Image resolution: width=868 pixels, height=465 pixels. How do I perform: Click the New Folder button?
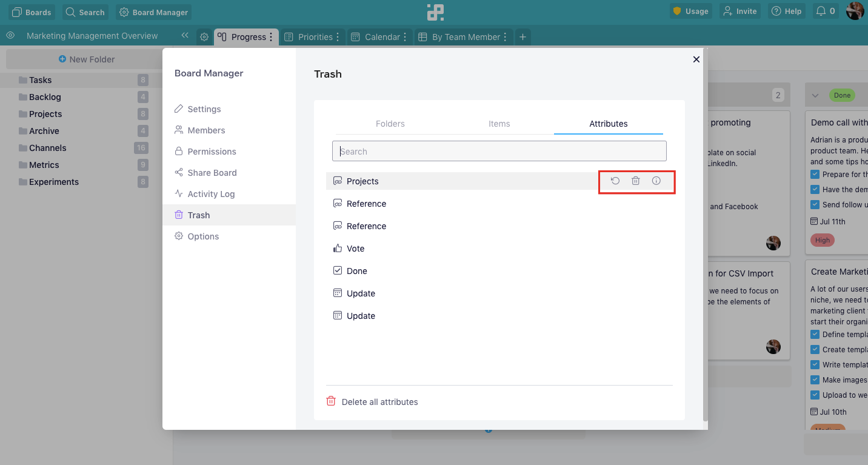(87, 59)
